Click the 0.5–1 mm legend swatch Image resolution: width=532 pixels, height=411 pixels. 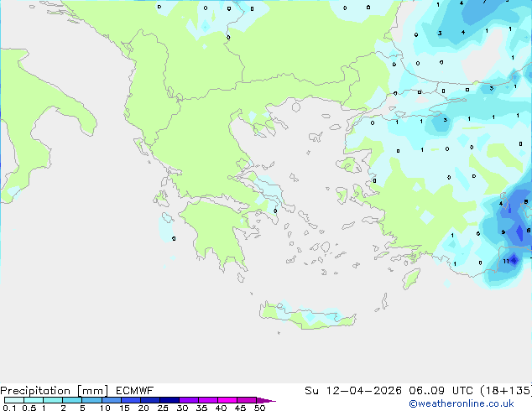(x=34, y=400)
